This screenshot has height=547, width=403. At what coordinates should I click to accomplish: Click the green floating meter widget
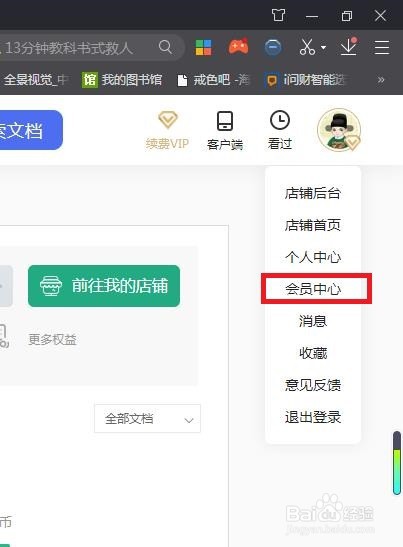(397, 463)
